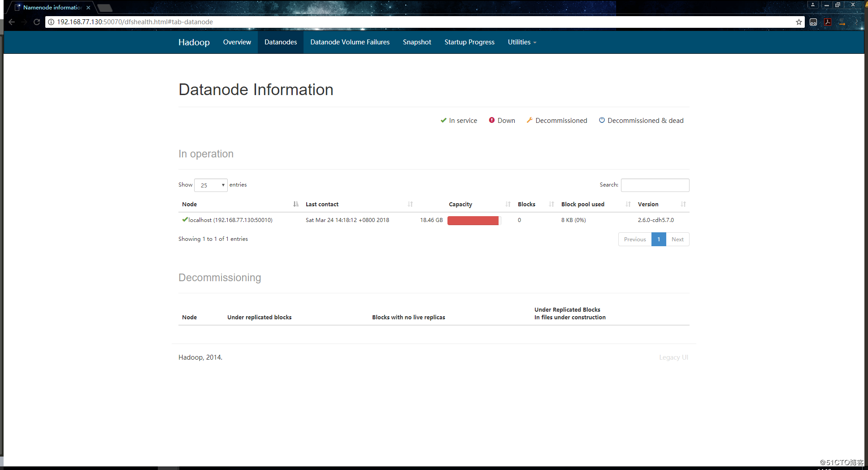
Task: Click the 18.46 GB capacity value
Action: tap(431, 220)
